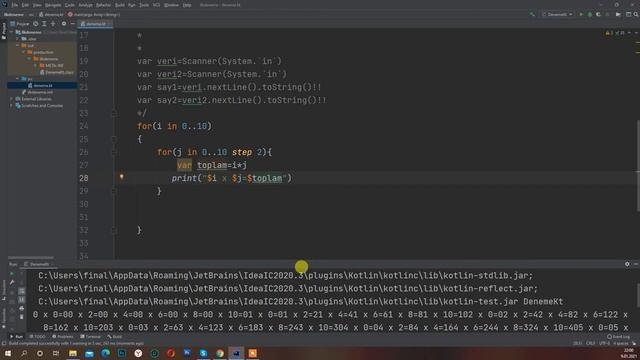The width and height of the screenshot is (640, 360).
Task: Open the View menu
Action: [x=37, y=5]
